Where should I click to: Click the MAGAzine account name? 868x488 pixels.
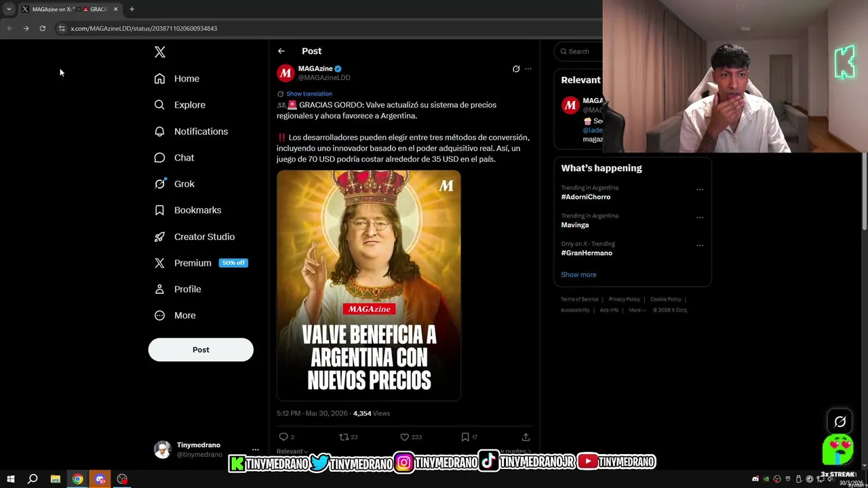[x=315, y=68]
